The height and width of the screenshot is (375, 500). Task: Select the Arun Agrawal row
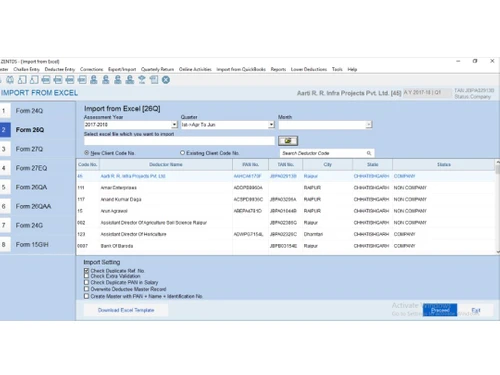pyautogui.click(x=286, y=211)
